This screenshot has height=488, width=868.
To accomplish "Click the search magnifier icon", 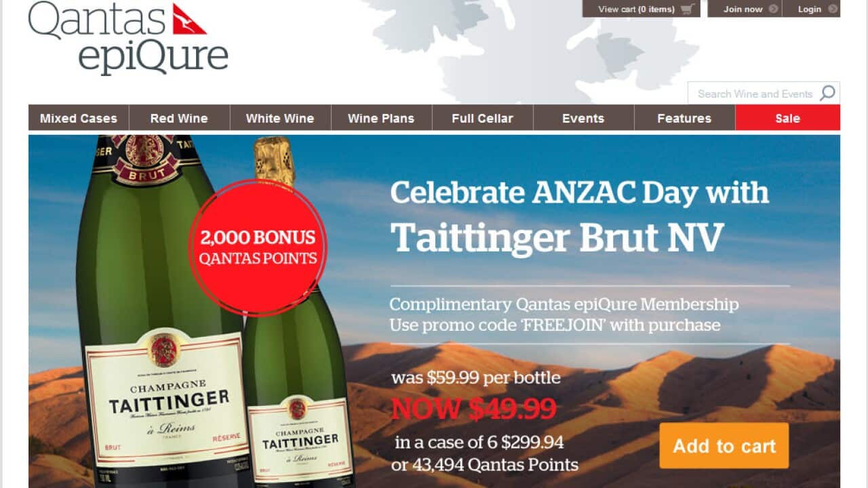I will tap(827, 94).
